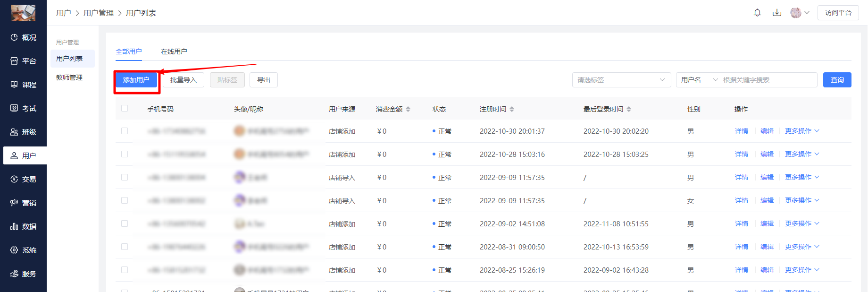Sort by 消费金额 column arrows
The width and height of the screenshot is (868, 292).
[x=408, y=109]
